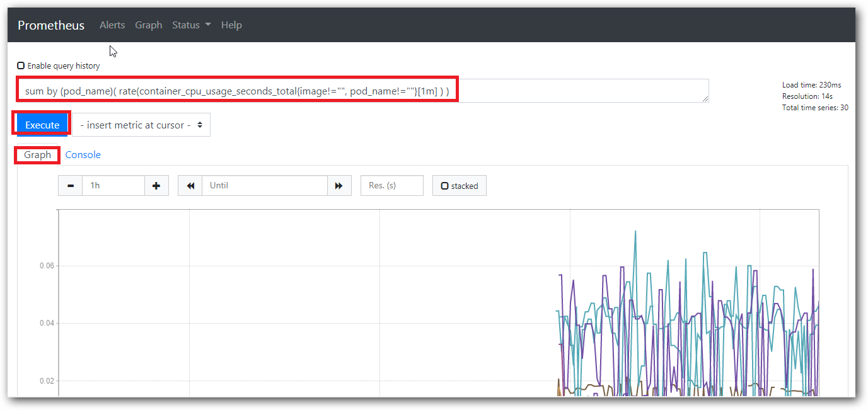Click the minus icon to decrease time range
Viewport: 868px width, 410px height.
(x=71, y=186)
